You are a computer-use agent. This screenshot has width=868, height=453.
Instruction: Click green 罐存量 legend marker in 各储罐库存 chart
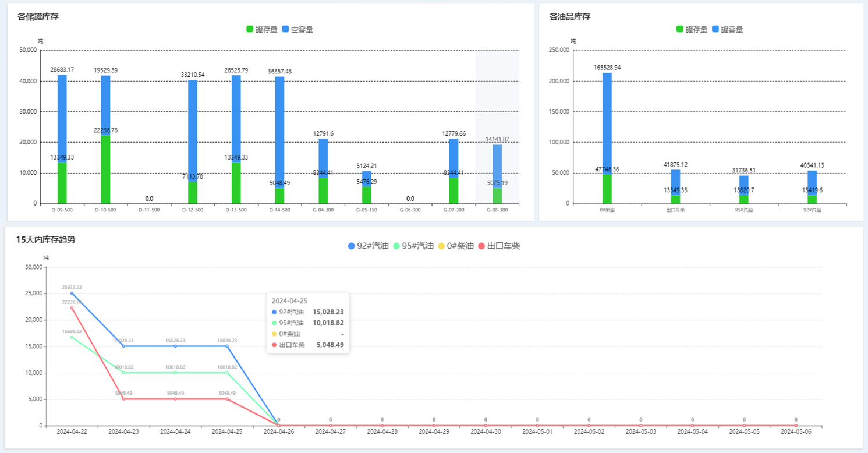[250, 29]
